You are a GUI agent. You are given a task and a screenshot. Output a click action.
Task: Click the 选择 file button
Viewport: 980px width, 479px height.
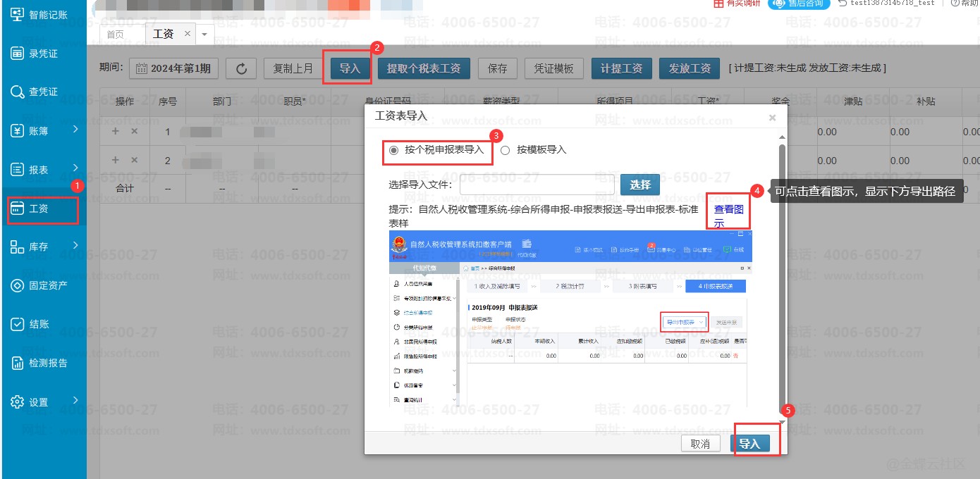click(x=639, y=185)
